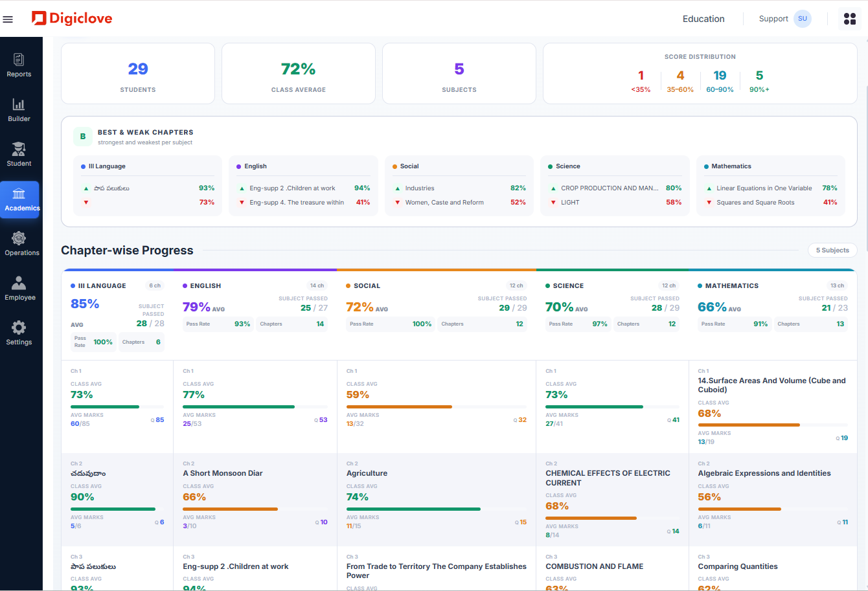Screen dimensions: 868x591
Task: Click the 5 Subjects pill button
Action: pos(832,250)
